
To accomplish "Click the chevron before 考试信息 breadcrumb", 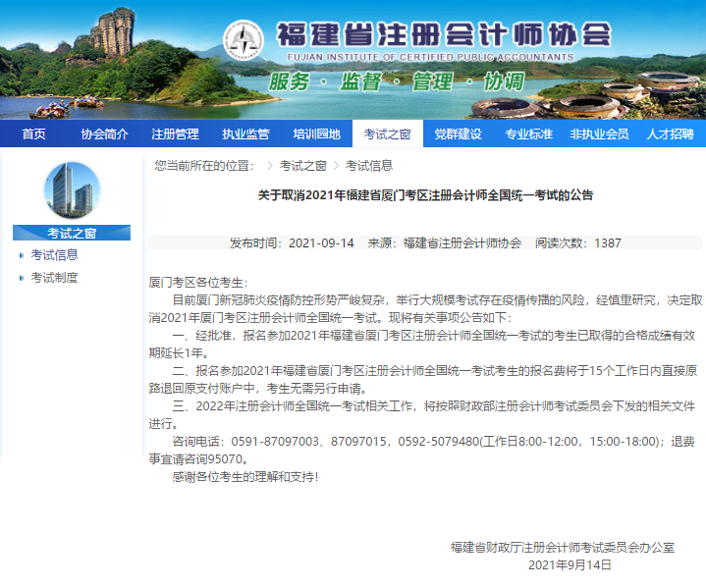I will coord(336,166).
